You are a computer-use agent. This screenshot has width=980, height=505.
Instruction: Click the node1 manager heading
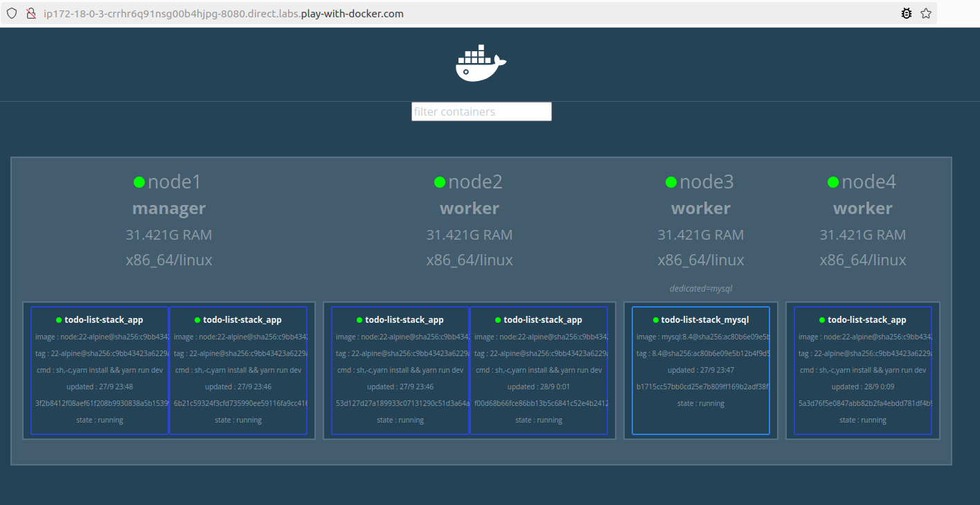169,209
